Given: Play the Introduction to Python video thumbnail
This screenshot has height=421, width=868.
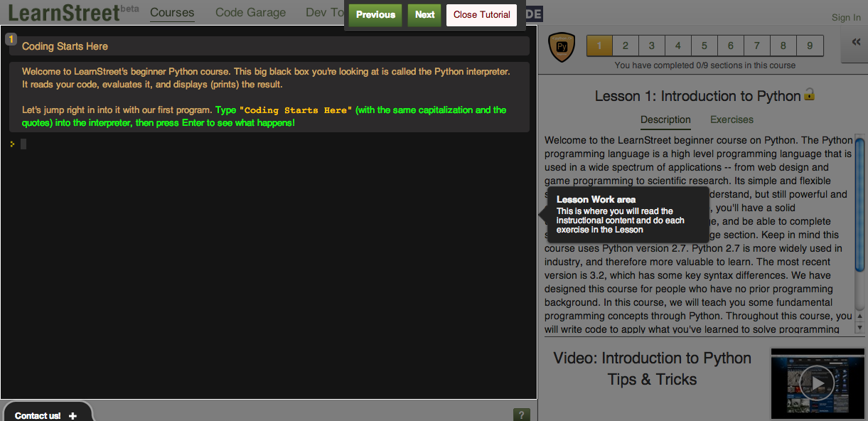Looking at the screenshot, I should [817, 383].
